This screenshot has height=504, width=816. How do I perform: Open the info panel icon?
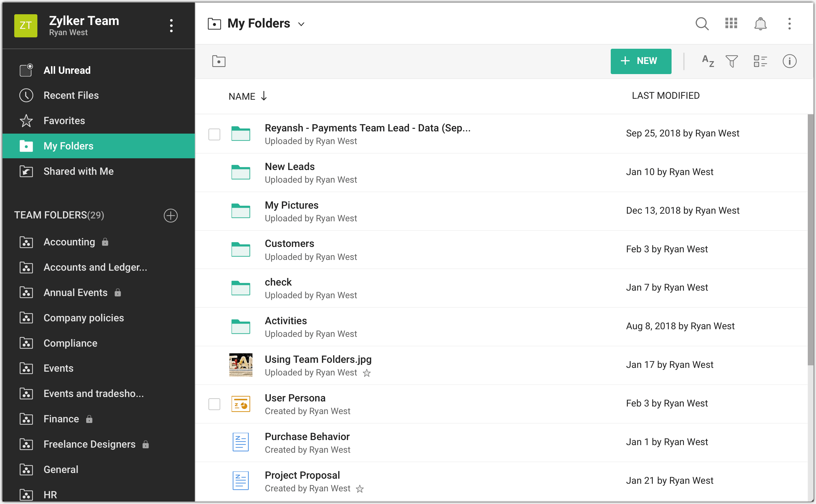(x=789, y=61)
